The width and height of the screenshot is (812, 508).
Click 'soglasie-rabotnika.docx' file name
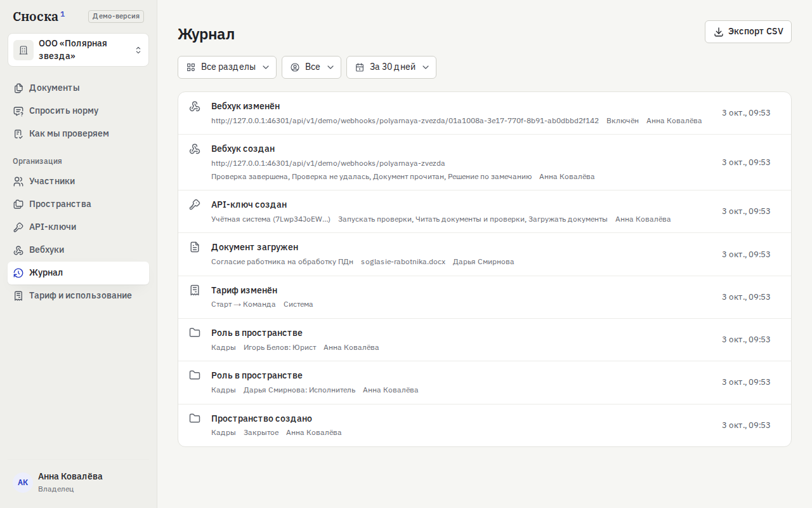tap(403, 262)
